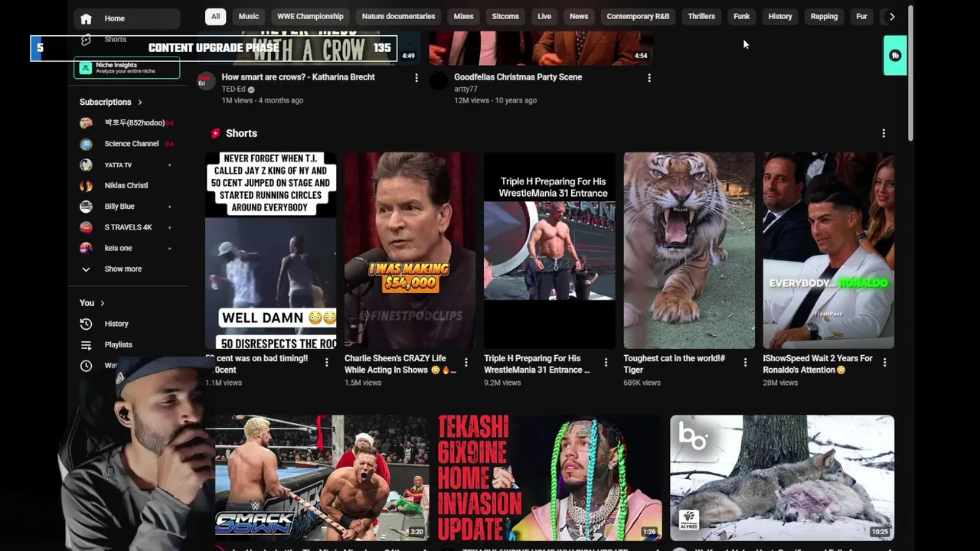Show more filter chips with right arrow

[892, 16]
